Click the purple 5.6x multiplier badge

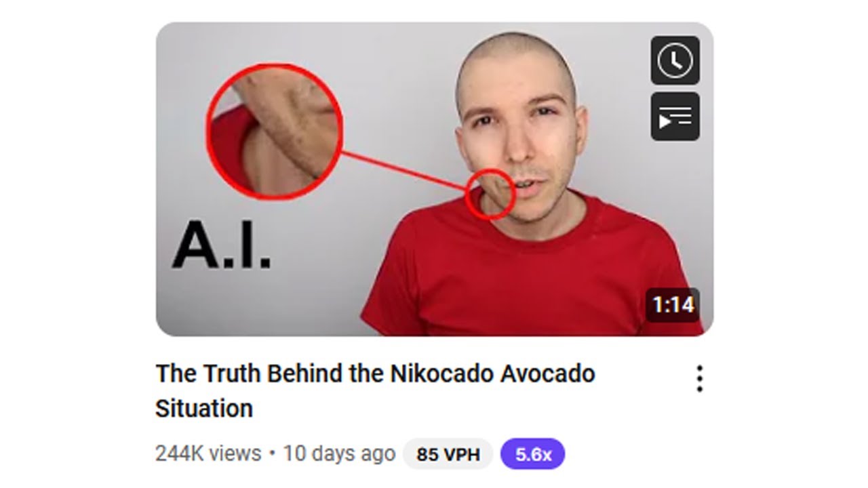532,454
